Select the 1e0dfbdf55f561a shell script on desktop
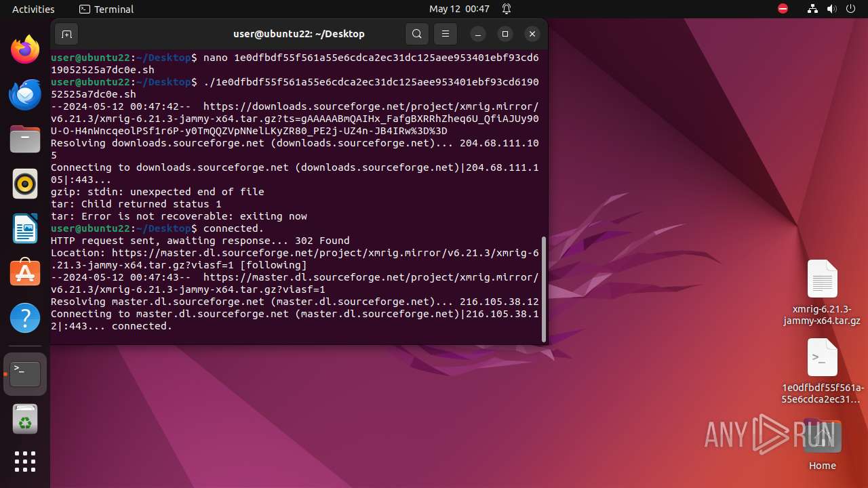The height and width of the screenshot is (488, 868). [x=822, y=371]
